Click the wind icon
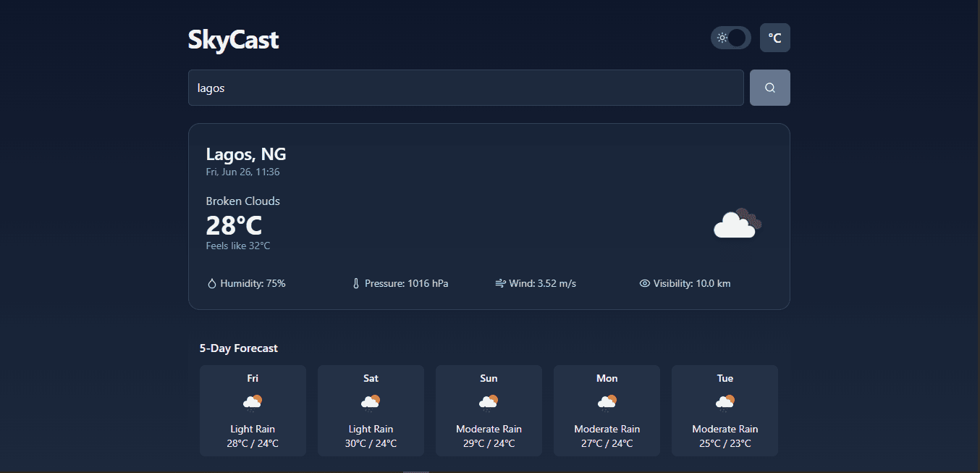The width and height of the screenshot is (980, 473). (500, 284)
